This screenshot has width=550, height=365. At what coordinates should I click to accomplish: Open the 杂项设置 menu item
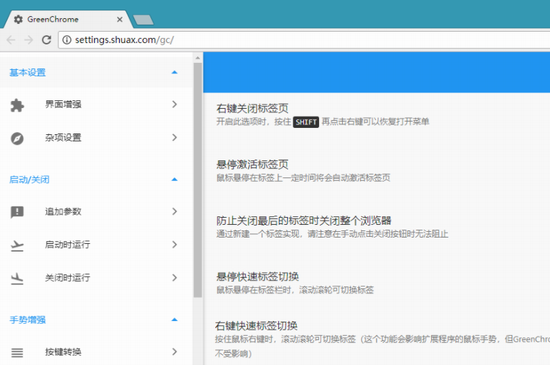tap(96, 138)
